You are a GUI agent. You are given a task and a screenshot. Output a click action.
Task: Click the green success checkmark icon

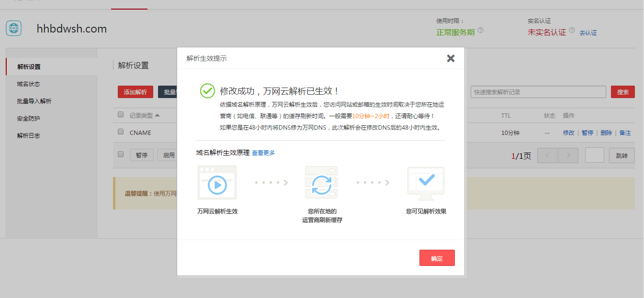207,91
